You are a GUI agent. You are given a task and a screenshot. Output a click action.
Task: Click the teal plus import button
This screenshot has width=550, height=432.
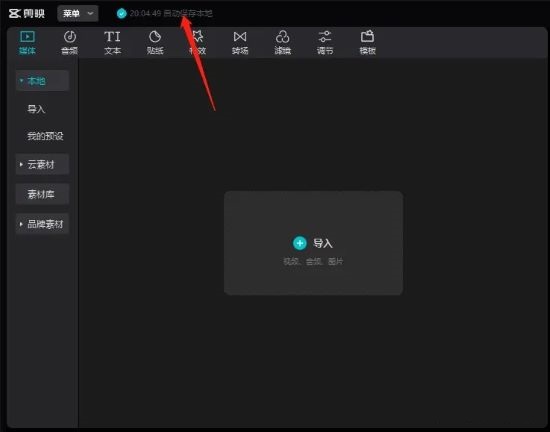pyautogui.click(x=300, y=243)
